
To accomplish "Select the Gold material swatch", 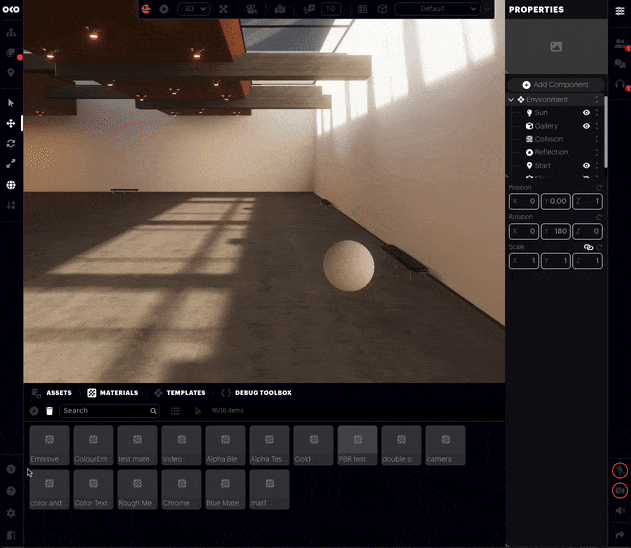I will (x=313, y=445).
